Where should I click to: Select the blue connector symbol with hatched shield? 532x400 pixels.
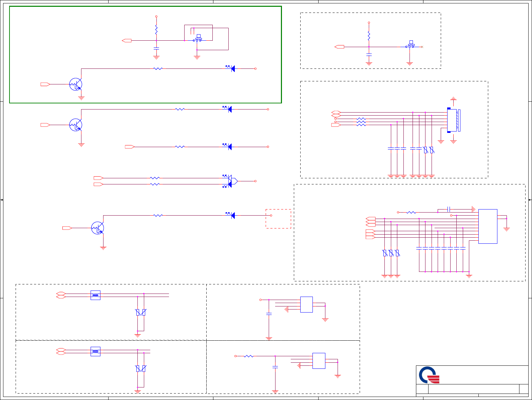454,120
